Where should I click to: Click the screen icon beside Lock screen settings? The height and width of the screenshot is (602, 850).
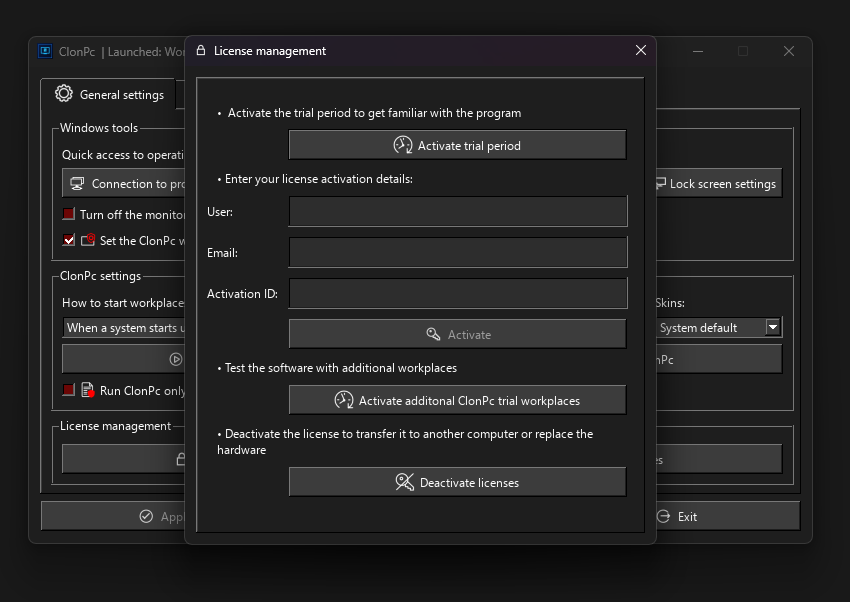[x=660, y=183]
